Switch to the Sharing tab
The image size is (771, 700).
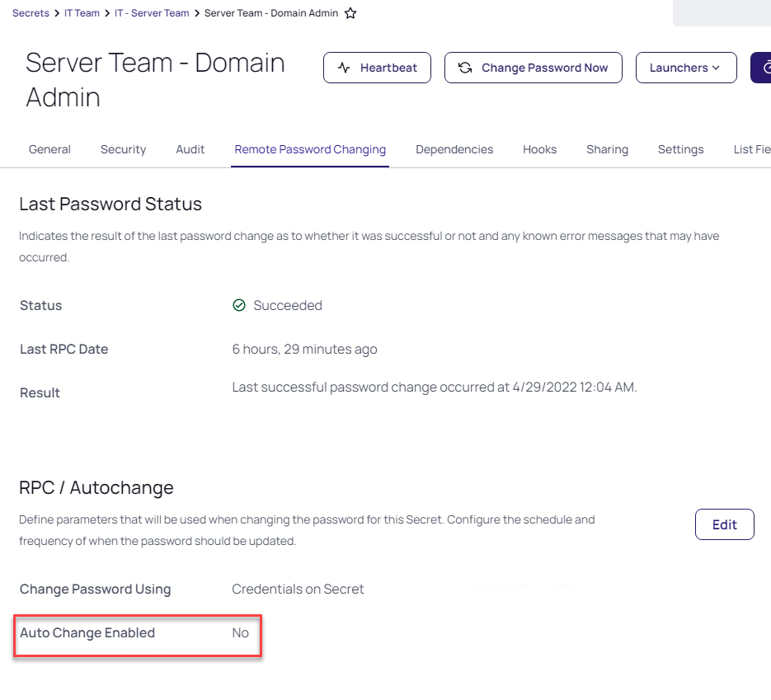tap(607, 149)
